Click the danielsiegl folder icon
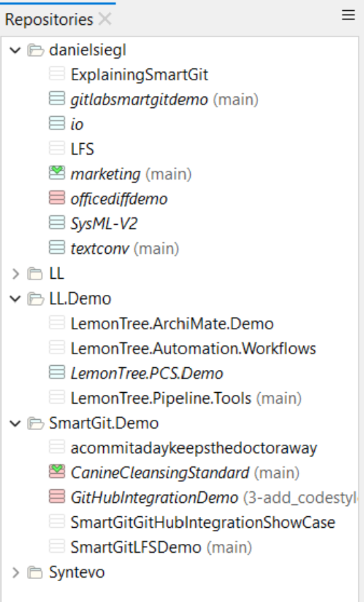364x602 pixels. click(35, 50)
